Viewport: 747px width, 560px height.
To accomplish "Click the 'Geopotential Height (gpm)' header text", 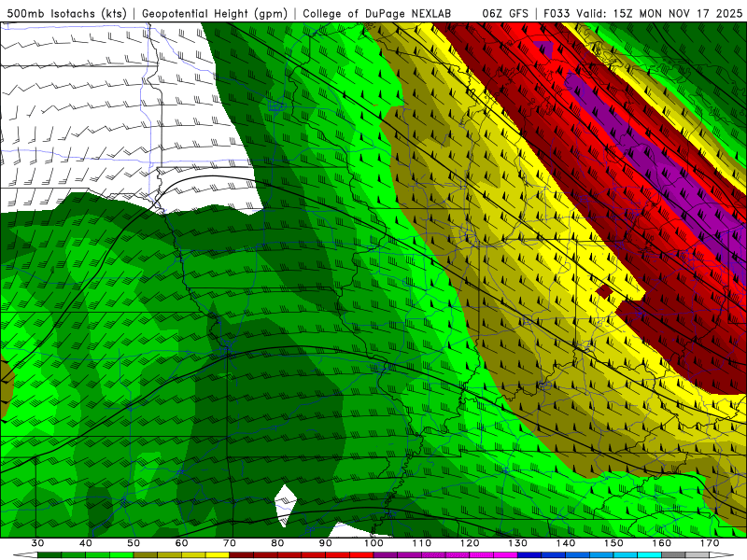I will [x=215, y=13].
